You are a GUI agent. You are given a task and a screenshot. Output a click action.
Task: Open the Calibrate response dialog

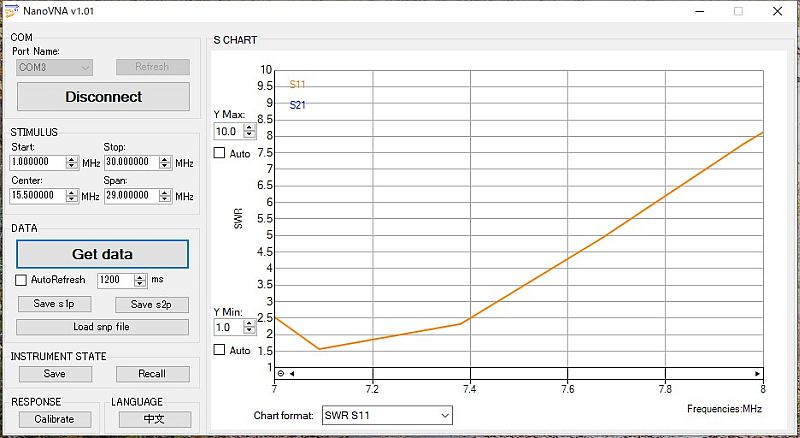click(x=54, y=419)
